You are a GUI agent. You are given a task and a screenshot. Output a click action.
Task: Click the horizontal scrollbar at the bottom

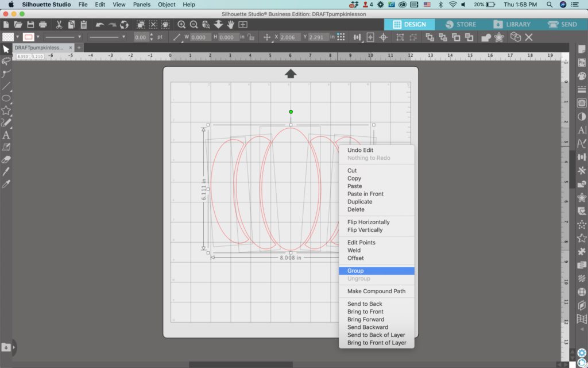point(241,365)
